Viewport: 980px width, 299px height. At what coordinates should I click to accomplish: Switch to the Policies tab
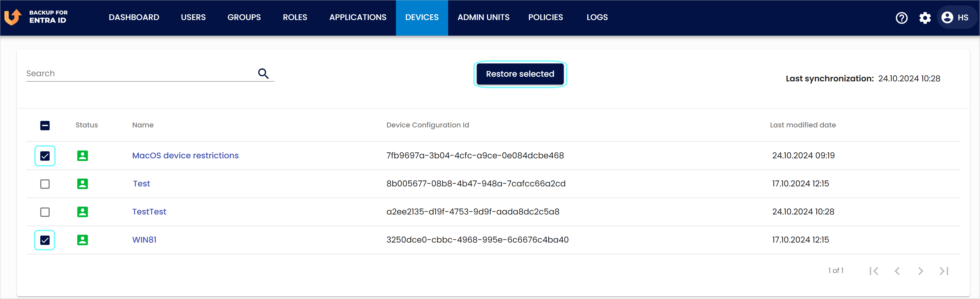[546, 17]
